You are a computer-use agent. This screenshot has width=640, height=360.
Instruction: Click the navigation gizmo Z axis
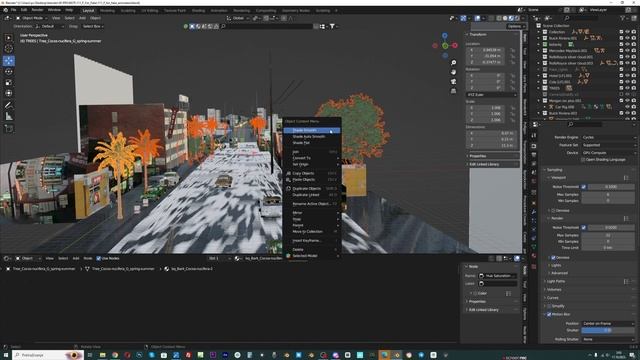click(445, 36)
